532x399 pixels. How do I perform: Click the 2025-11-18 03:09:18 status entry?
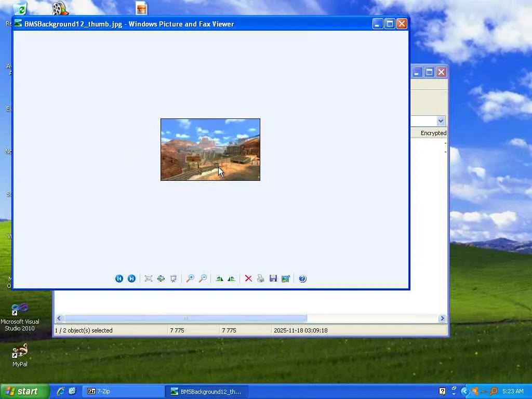coord(301,330)
